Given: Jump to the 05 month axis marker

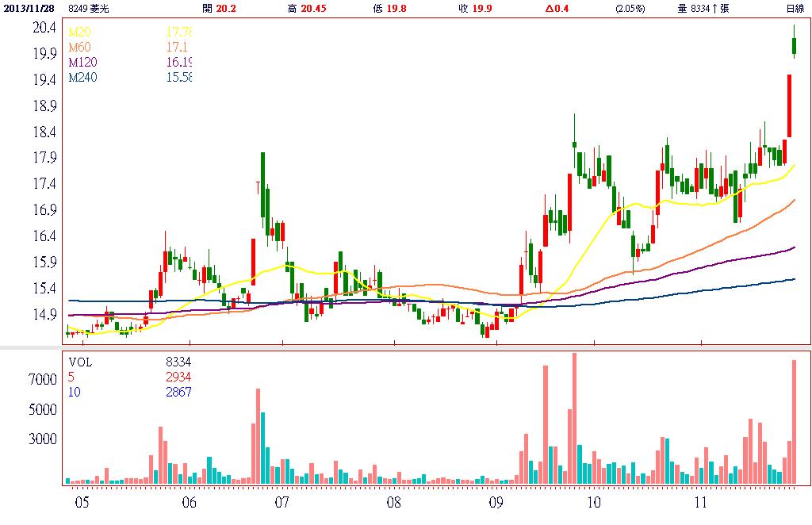Looking at the screenshot, I should click(x=82, y=503).
